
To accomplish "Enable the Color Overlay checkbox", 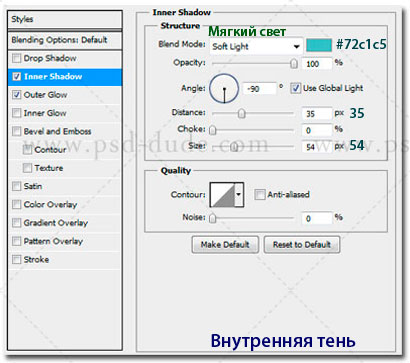I will 16,204.
